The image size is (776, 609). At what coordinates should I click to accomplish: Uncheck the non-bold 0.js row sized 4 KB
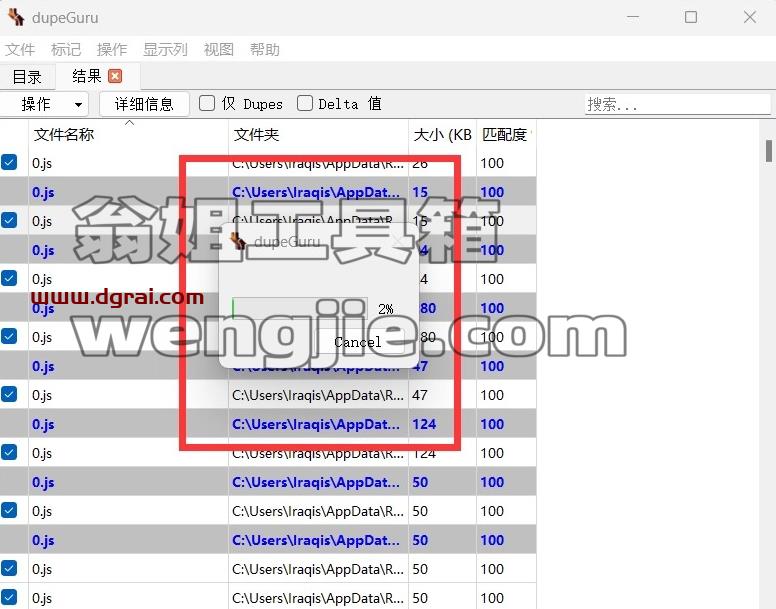tap(9, 278)
